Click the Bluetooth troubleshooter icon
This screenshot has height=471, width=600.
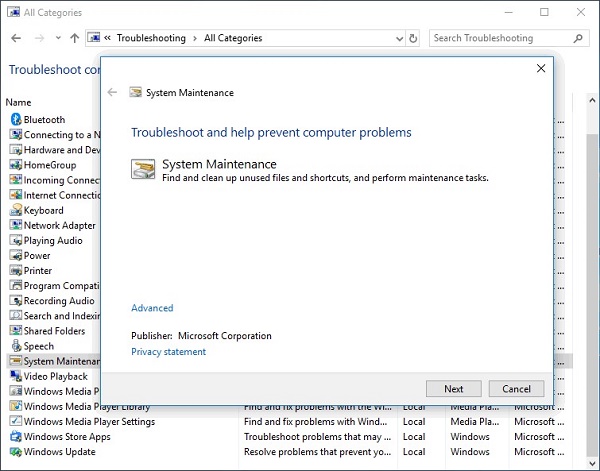coord(15,120)
